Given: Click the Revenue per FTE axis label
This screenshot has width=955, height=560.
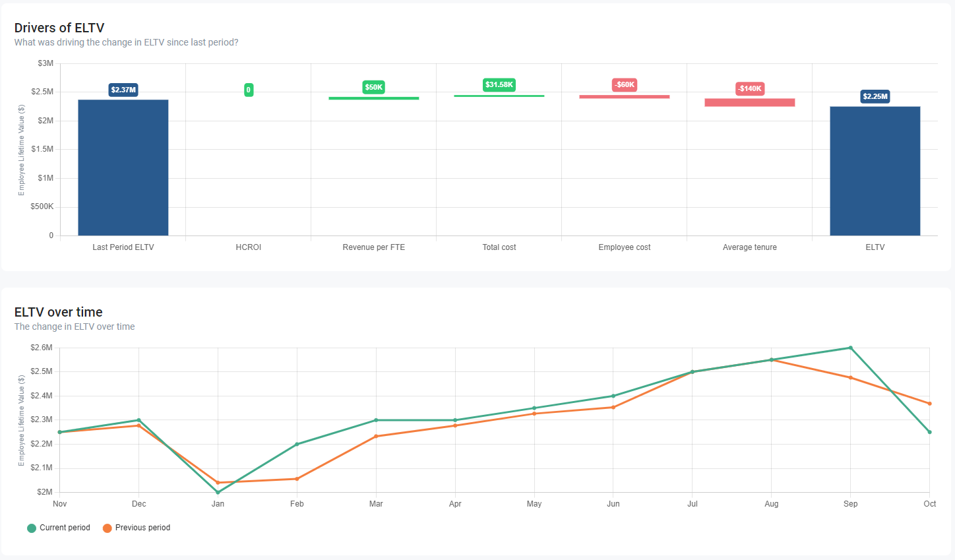Looking at the screenshot, I should tap(374, 247).
